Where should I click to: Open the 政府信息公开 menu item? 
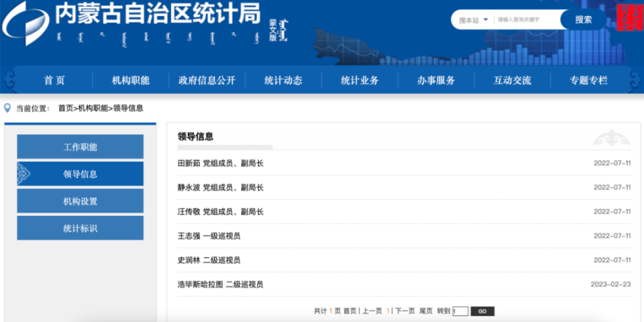(207, 80)
